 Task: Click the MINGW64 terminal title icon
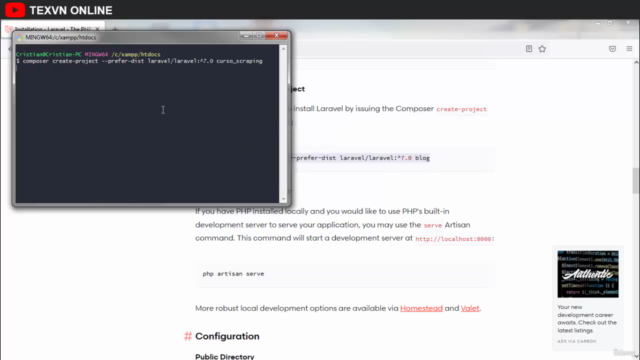click(x=19, y=37)
